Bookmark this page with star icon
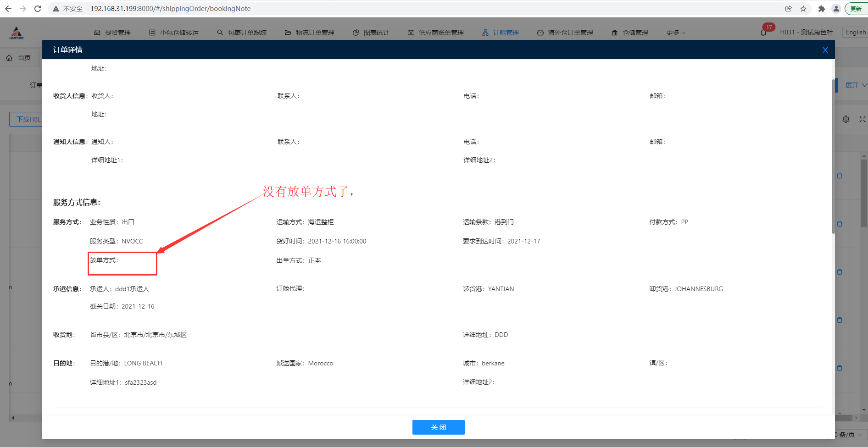 pos(803,9)
